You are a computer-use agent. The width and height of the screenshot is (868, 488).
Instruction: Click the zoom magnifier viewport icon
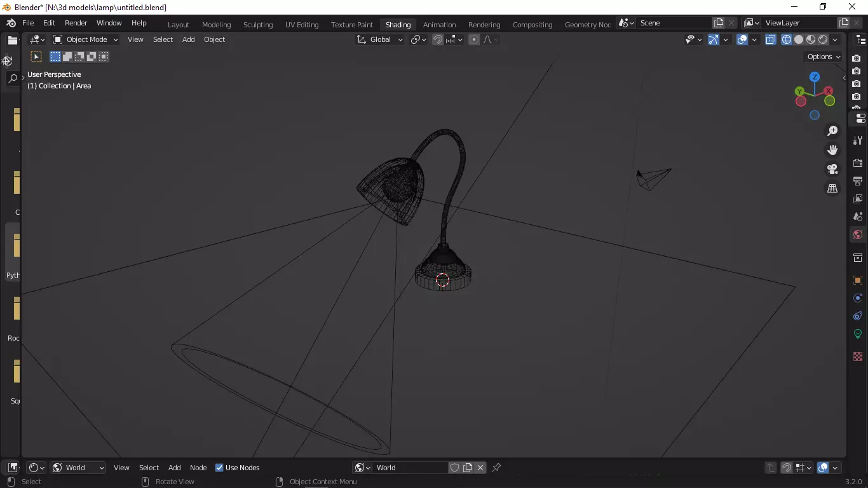tap(832, 131)
